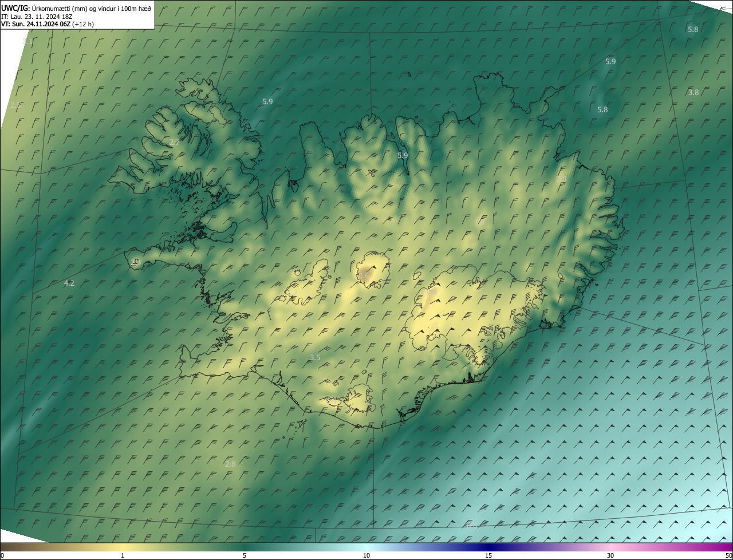Viewport: 733px width, 560px height.
Task: Click the 3.5 value label on the map
Action: pyautogui.click(x=315, y=357)
